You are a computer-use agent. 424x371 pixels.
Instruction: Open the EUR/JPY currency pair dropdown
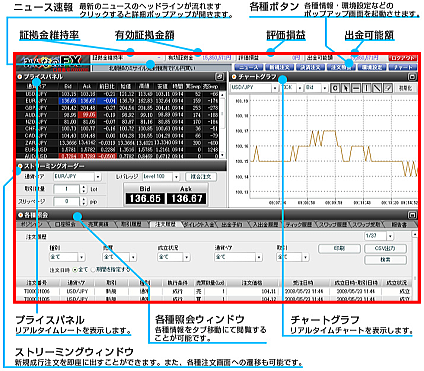98,177
